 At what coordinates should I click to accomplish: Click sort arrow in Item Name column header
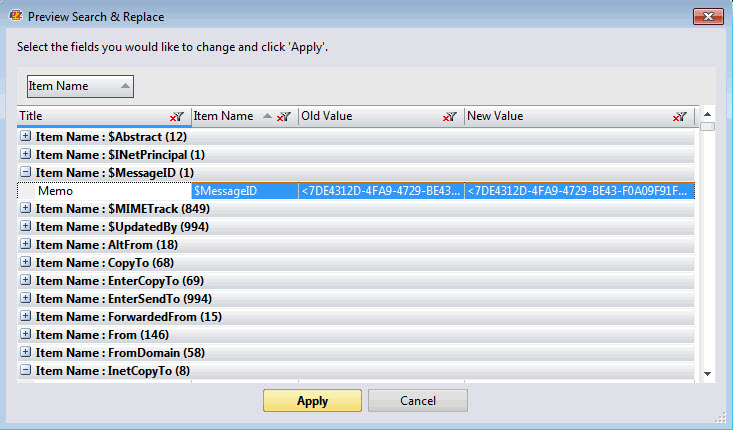(x=267, y=117)
